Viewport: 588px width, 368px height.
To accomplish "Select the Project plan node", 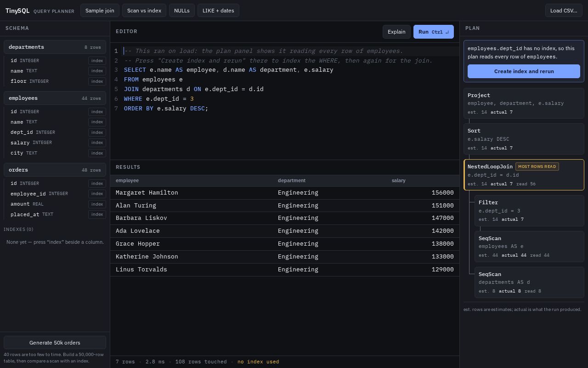I will (524, 103).
